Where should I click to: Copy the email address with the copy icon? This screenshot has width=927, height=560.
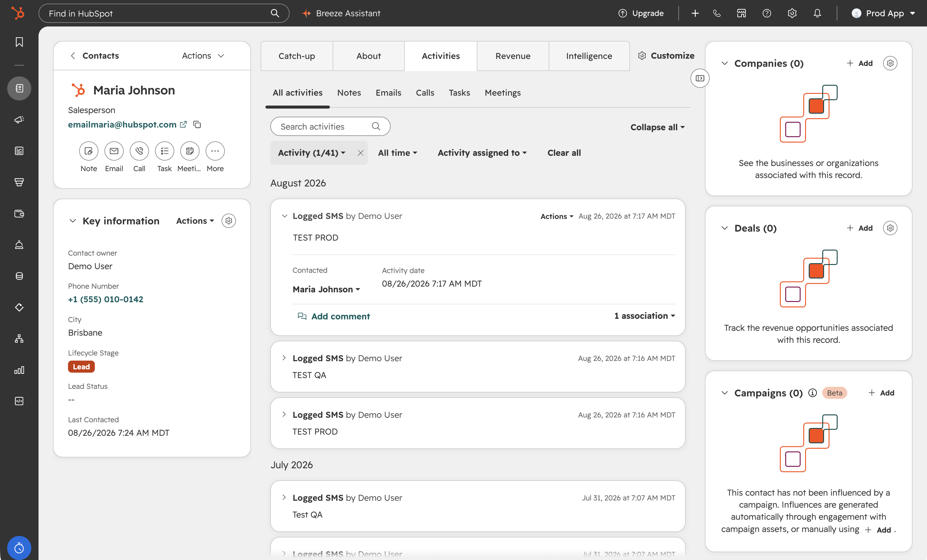tap(197, 125)
